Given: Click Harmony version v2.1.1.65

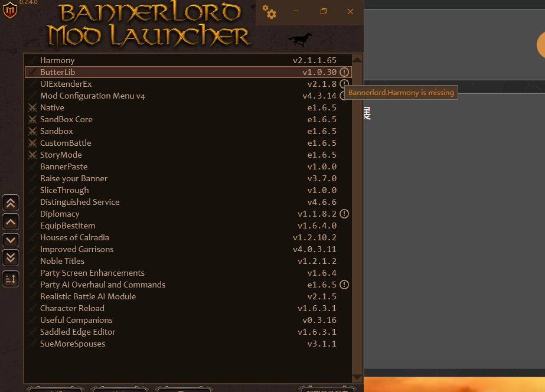Looking at the screenshot, I should [315, 60].
